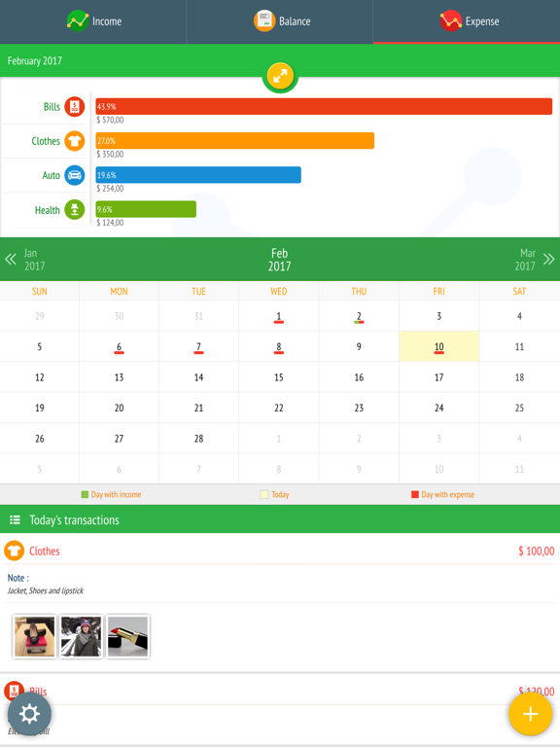Click the $ 124,00 Health amount
The height and width of the screenshot is (747, 560).
(x=110, y=223)
